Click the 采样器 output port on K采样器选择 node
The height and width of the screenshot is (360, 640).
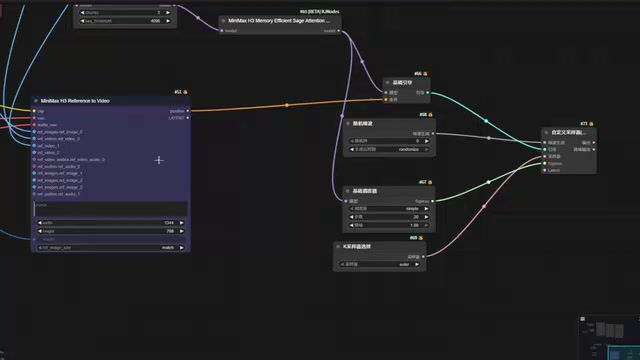pyautogui.click(x=423, y=257)
